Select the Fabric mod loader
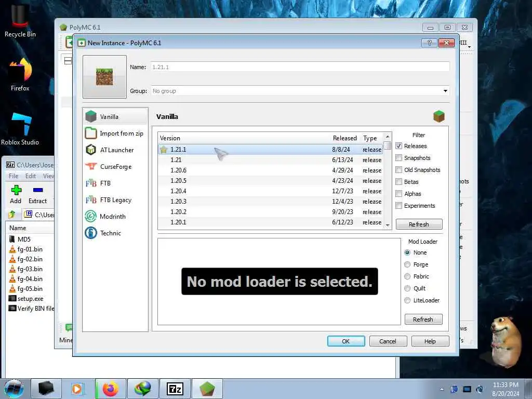532x399 pixels. pos(407,276)
